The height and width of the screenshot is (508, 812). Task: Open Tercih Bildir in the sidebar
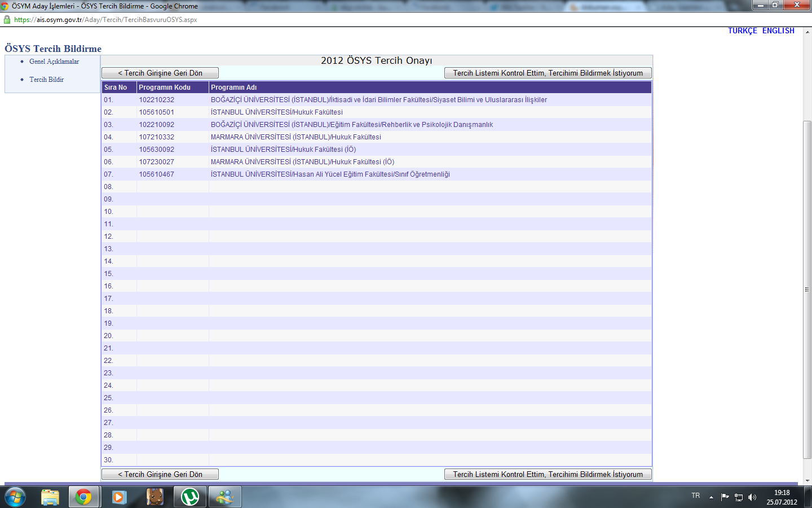click(x=47, y=80)
